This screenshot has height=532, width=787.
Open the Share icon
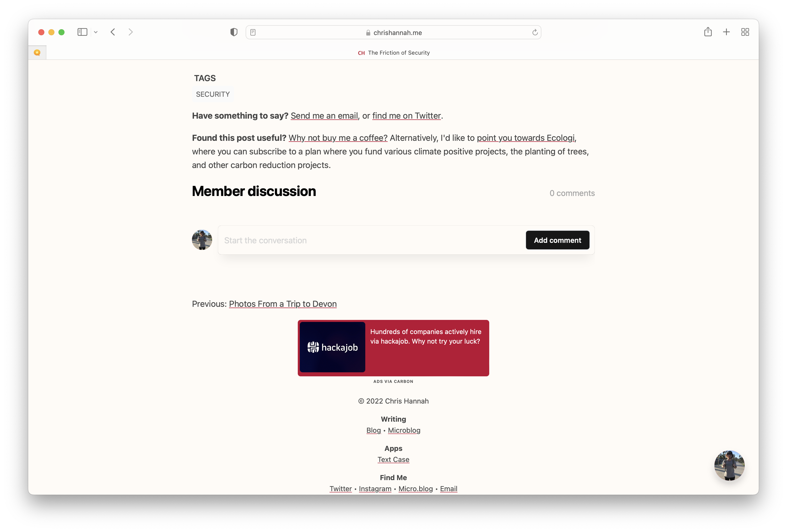[x=708, y=32]
